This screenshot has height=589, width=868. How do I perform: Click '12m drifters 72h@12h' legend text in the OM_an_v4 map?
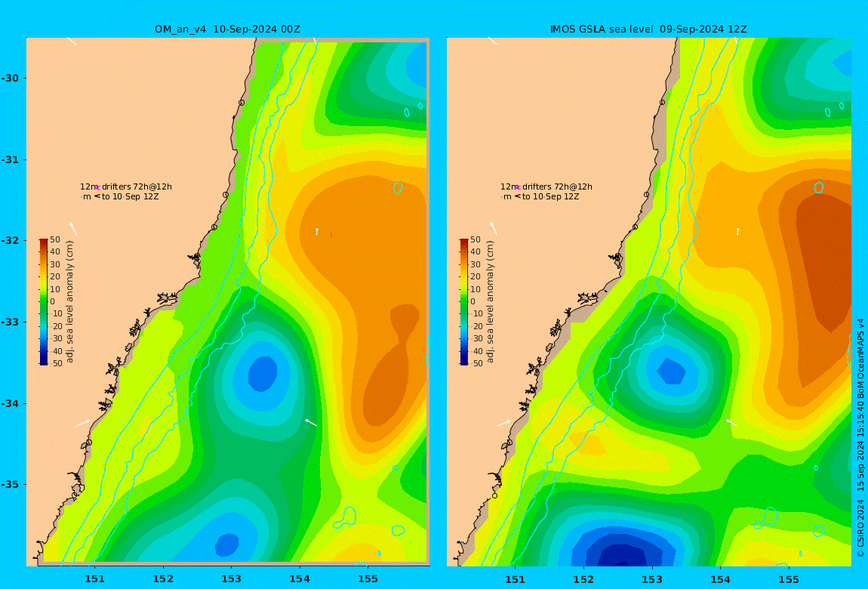point(126,187)
